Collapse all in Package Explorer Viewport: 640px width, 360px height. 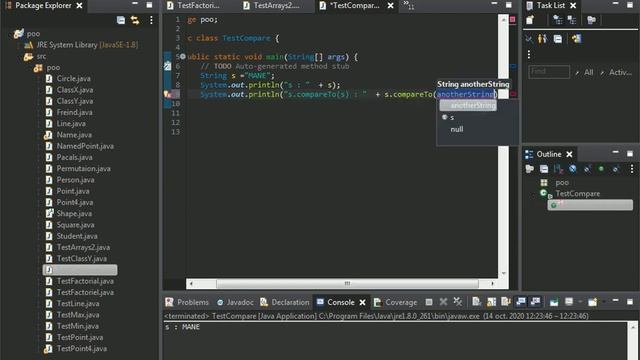[121, 20]
